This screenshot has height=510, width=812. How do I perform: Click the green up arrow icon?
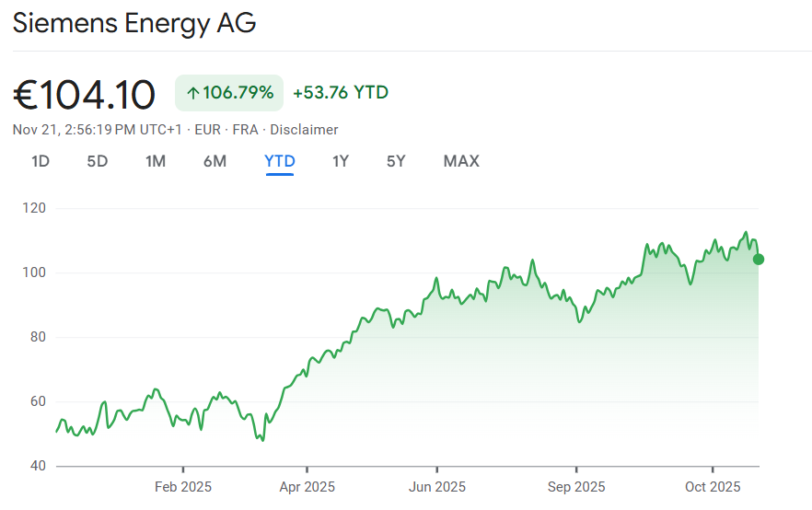(193, 93)
